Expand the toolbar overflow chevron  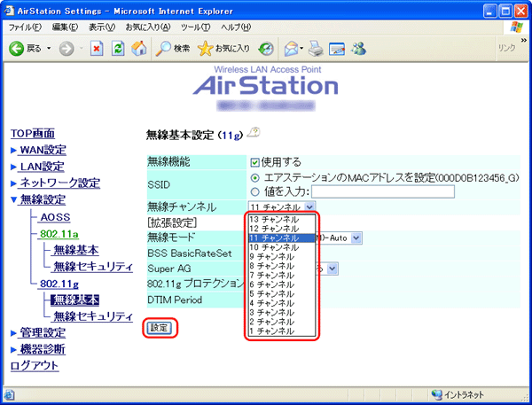click(524, 41)
